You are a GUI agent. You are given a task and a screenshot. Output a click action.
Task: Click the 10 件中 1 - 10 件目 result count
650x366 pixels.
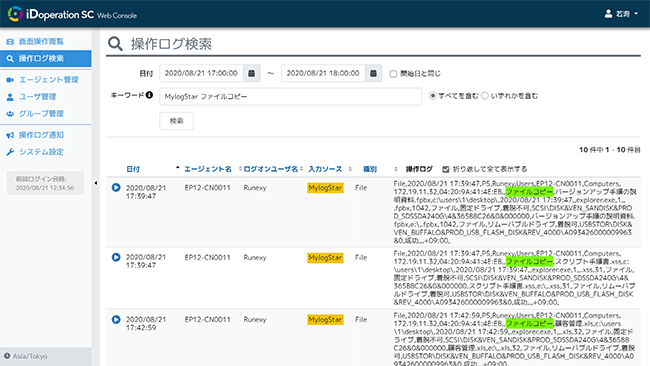609,150
